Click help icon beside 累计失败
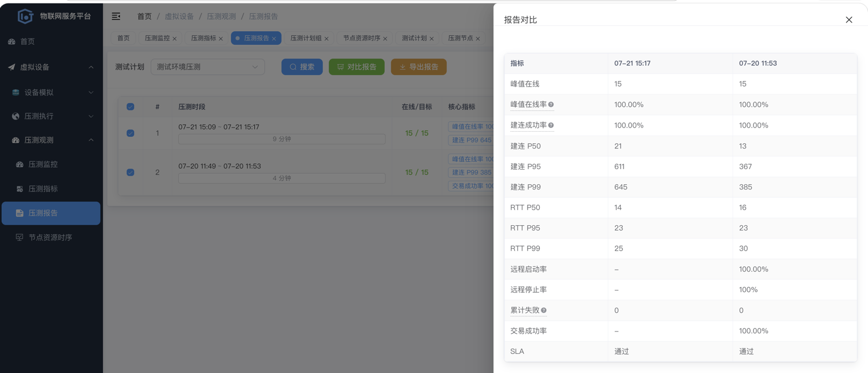Image resolution: width=868 pixels, height=373 pixels. click(543, 310)
